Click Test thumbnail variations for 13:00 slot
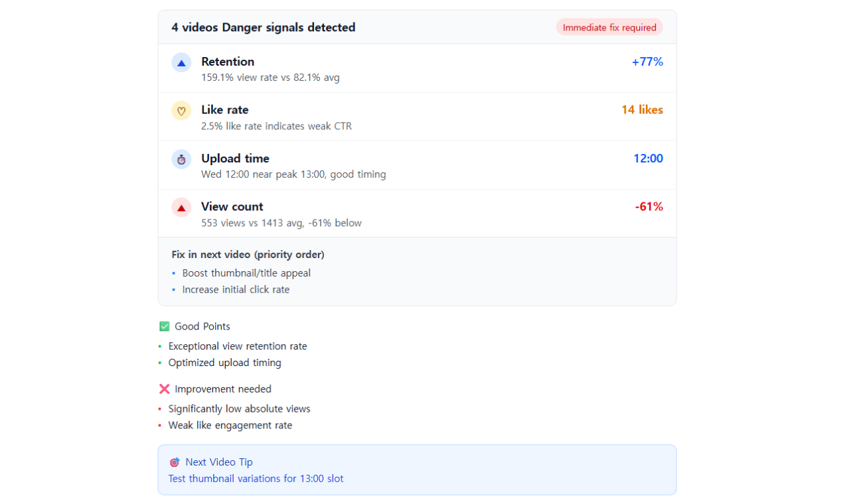 (x=256, y=479)
